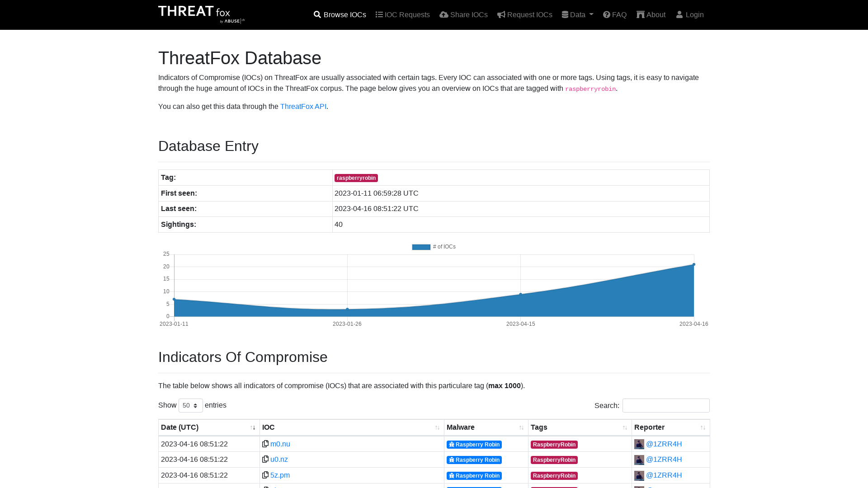Click Raspberry Robin malware badge in u0.nz row
868x488 pixels.
[474, 460]
